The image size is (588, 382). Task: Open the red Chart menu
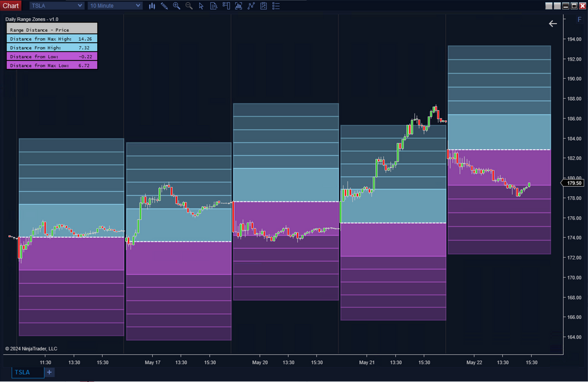(11, 5)
